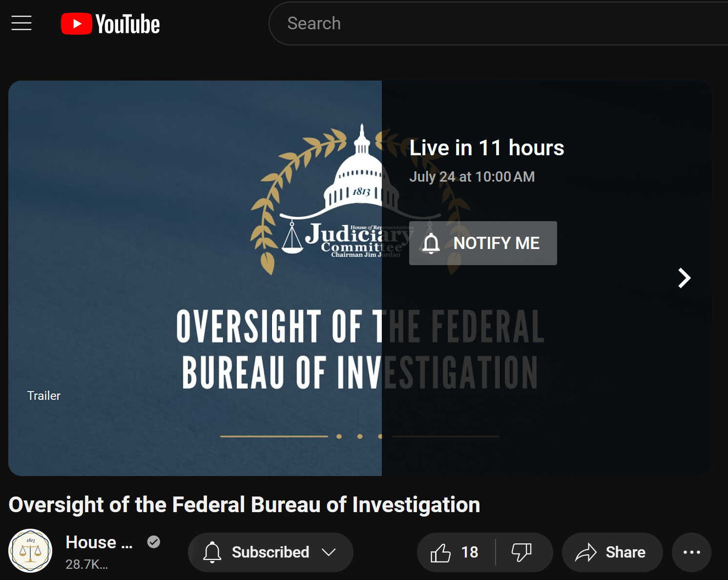Image resolution: width=728 pixels, height=580 pixels.
Task: Click the Notify Me bell button
Action: pos(483,243)
